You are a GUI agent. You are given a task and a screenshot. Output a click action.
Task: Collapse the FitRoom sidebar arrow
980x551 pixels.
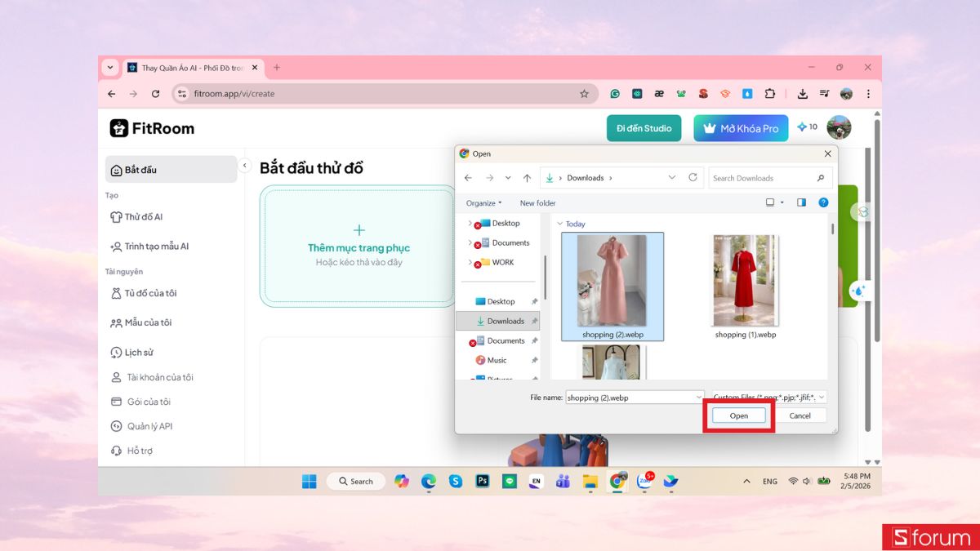click(244, 166)
